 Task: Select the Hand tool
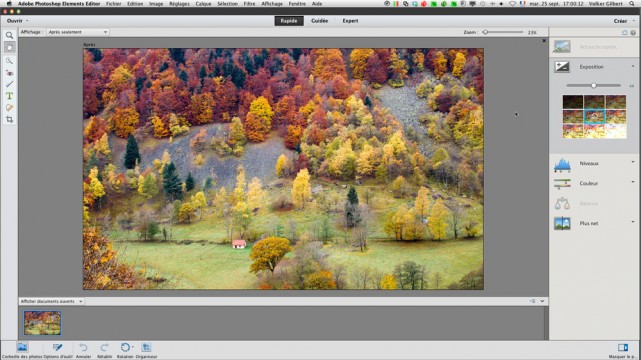pos(9,47)
